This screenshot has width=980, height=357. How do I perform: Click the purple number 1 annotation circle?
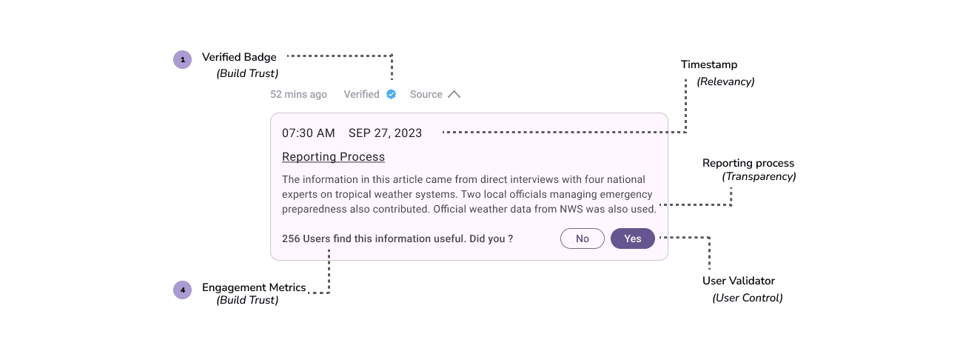182,59
